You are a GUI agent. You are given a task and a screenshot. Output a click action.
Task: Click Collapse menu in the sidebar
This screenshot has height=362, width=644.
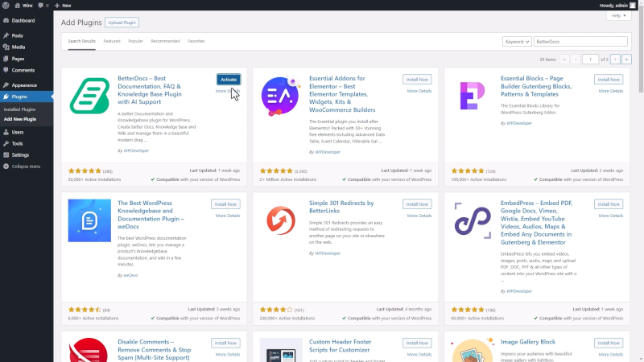point(27,167)
